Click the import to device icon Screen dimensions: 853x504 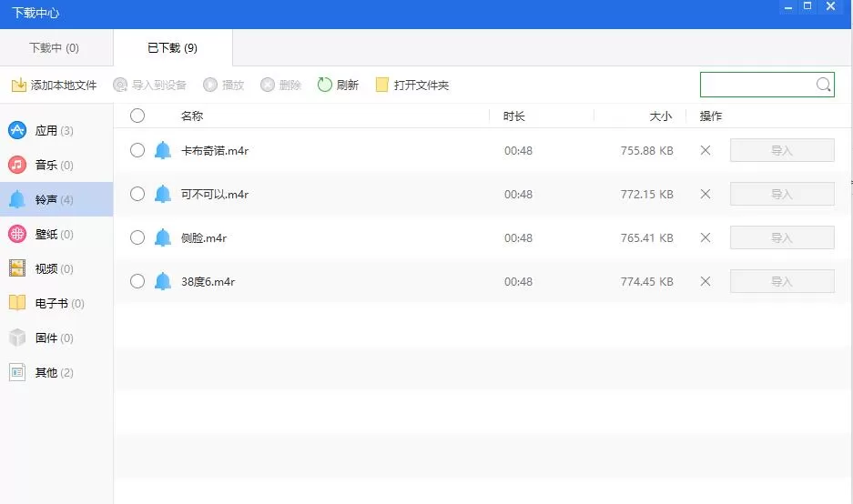click(x=120, y=85)
